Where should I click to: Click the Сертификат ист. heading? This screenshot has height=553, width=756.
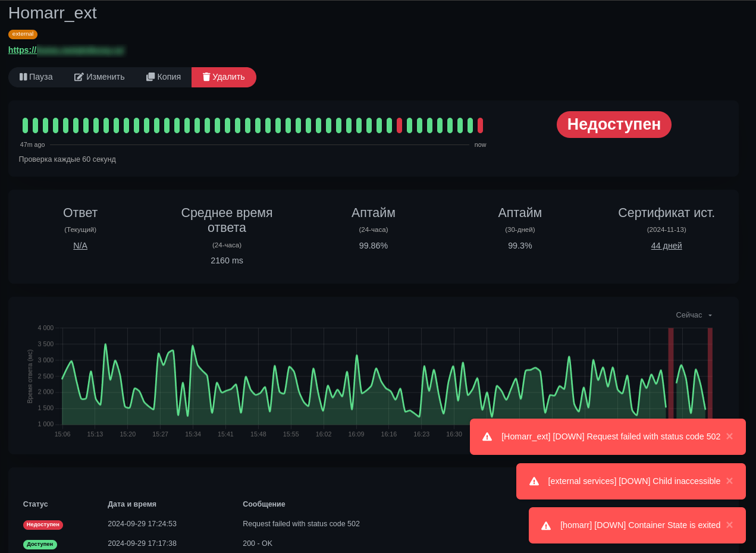[x=666, y=213]
